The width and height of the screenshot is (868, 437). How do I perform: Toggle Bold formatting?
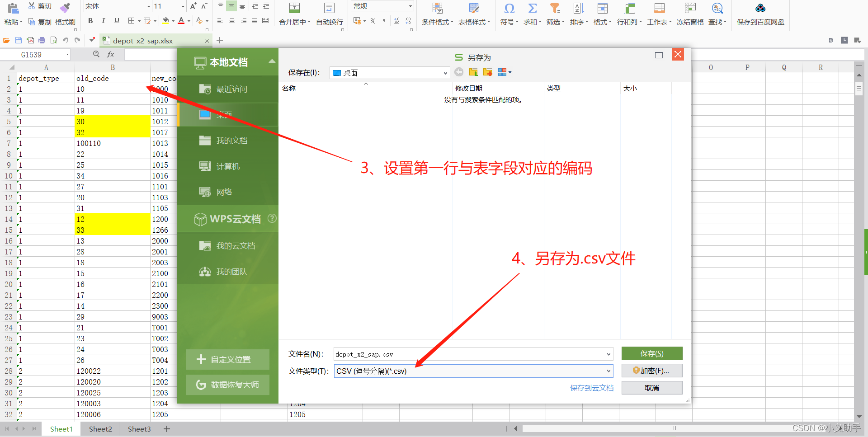pyautogui.click(x=90, y=21)
